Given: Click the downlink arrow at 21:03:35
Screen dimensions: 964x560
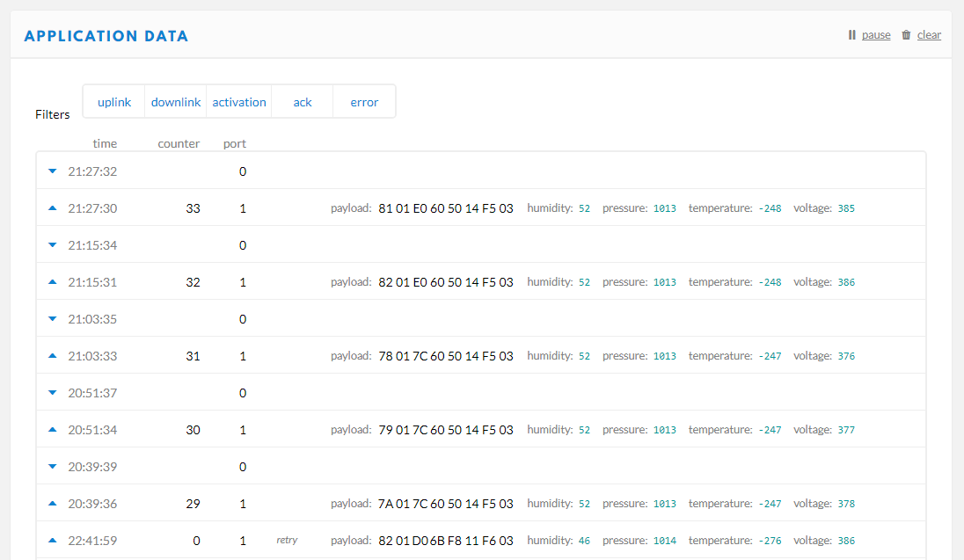Looking at the screenshot, I should coord(52,319).
